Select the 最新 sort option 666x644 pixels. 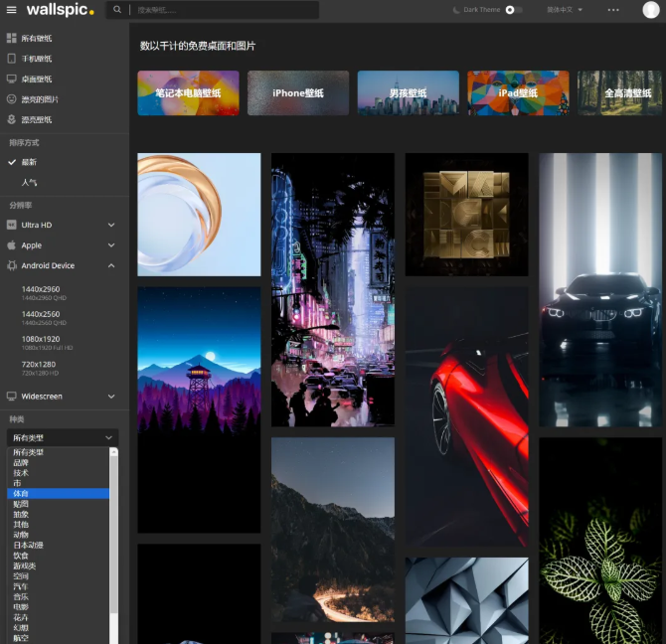(x=29, y=162)
